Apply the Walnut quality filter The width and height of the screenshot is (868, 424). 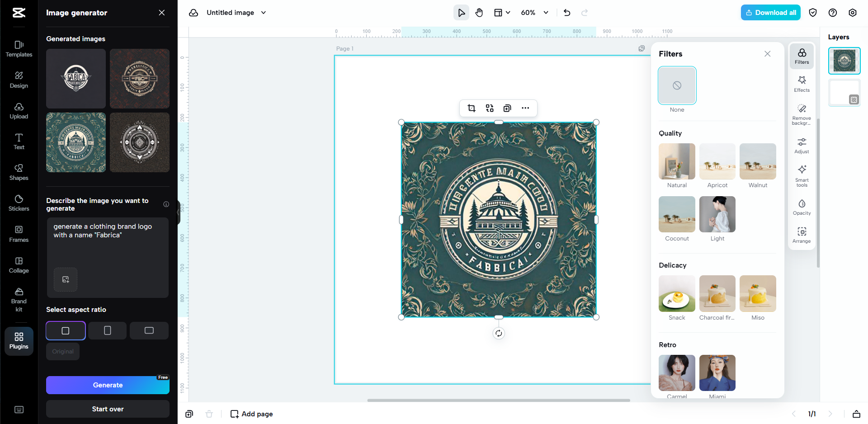click(758, 161)
